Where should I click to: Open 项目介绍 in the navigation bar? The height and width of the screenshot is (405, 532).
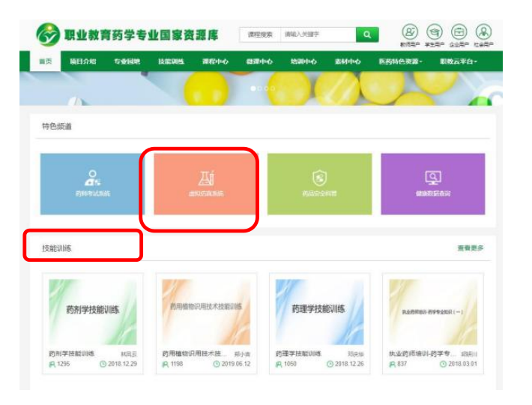[82, 61]
